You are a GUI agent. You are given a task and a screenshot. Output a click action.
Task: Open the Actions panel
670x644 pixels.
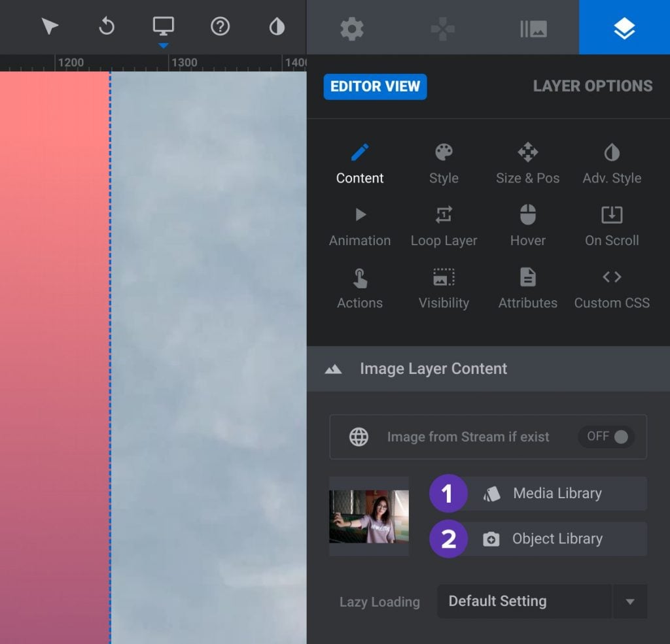[x=359, y=288]
